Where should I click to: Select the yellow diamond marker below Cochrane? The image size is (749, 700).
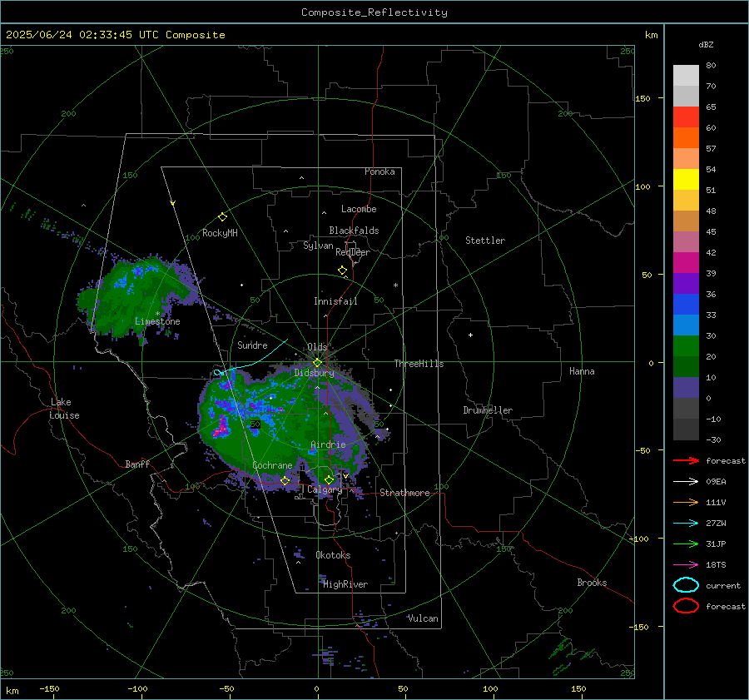(x=285, y=481)
